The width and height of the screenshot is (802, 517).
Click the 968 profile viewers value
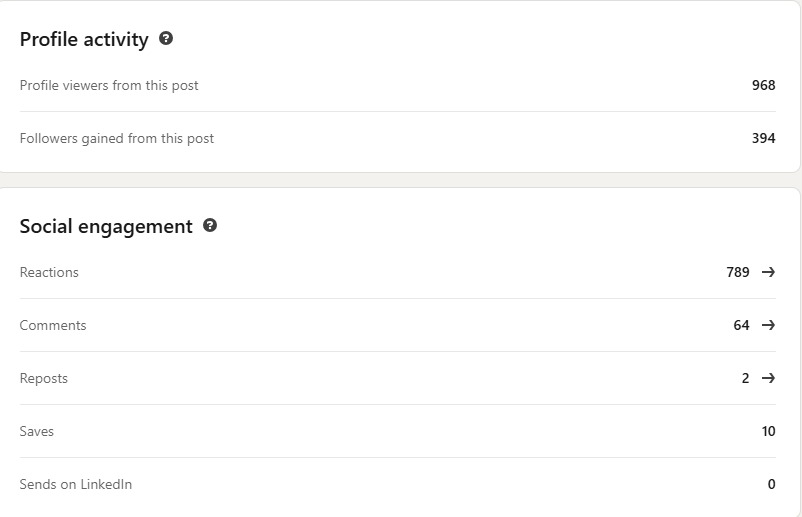763,85
